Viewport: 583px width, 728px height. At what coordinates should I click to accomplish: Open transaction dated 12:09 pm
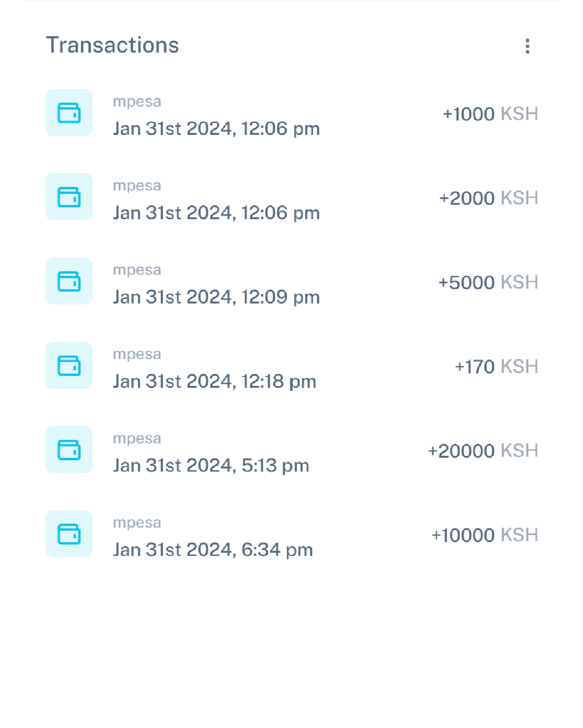tap(216, 297)
